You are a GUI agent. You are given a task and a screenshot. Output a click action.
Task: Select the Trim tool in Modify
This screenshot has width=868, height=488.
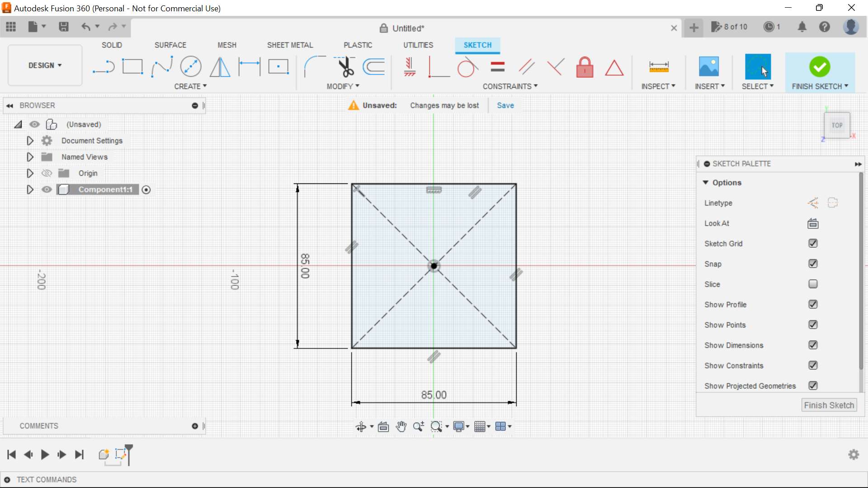point(344,67)
